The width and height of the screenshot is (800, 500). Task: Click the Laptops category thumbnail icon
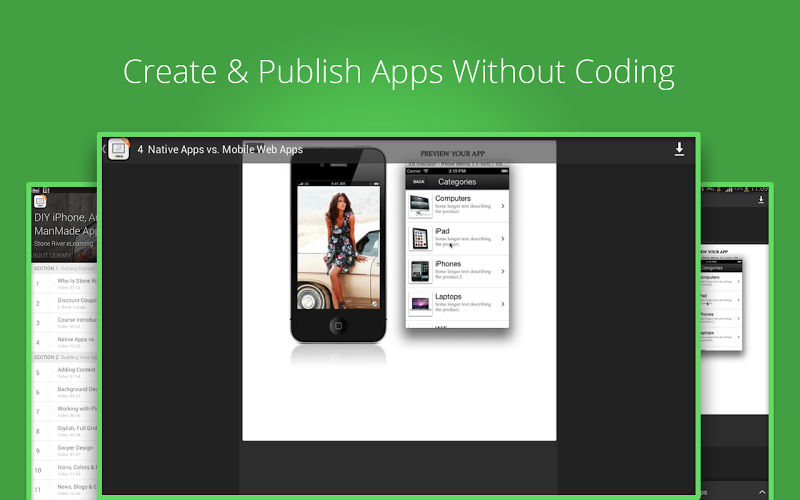point(420,302)
